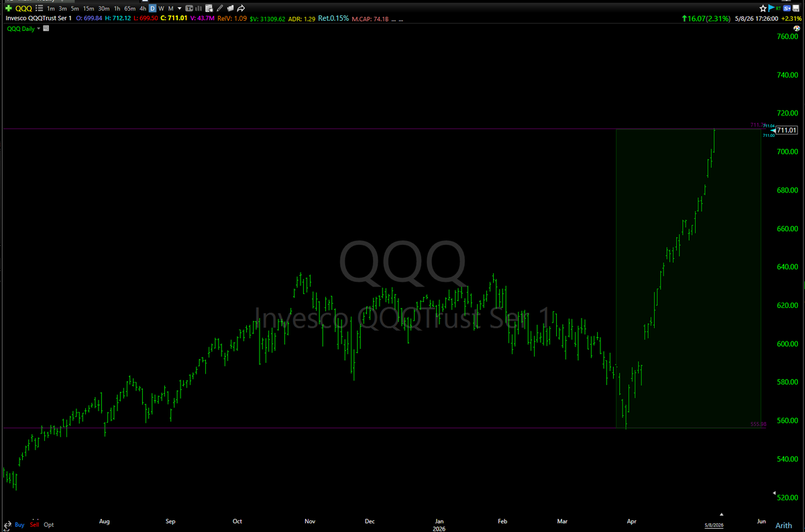Click the 640.00 price axis label
805x532 pixels.
point(788,267)
